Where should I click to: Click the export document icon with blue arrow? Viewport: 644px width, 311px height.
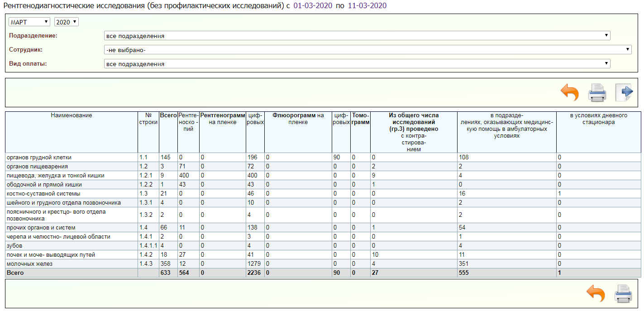(x=624, y=92)
